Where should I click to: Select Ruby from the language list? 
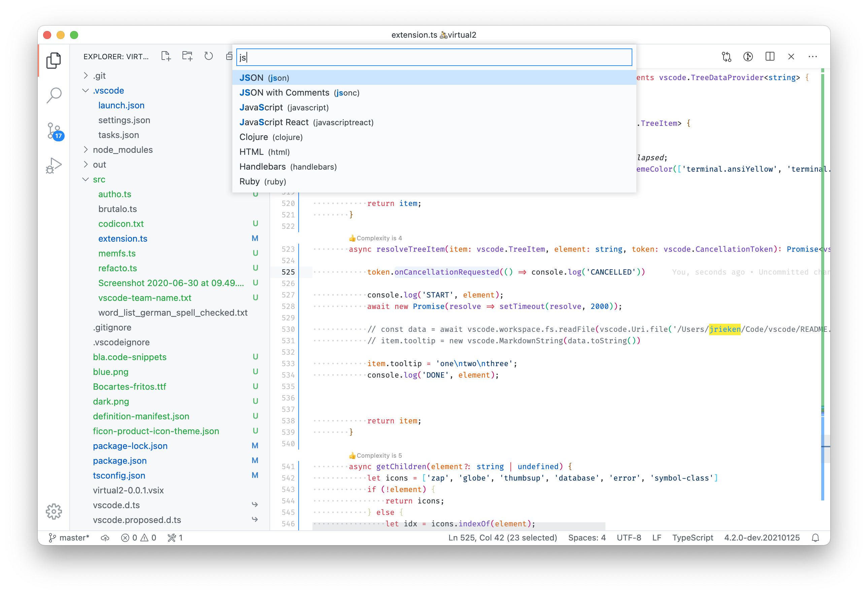263,181
